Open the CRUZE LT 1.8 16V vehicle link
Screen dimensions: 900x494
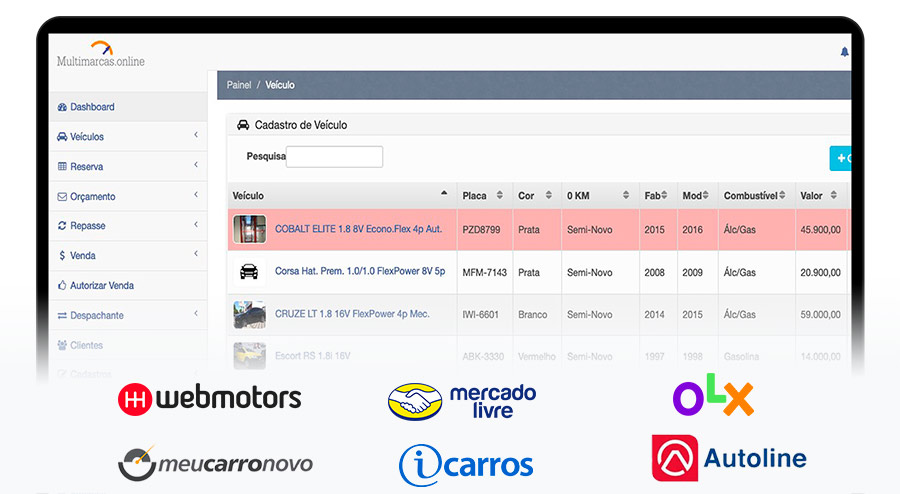[352, 314]
